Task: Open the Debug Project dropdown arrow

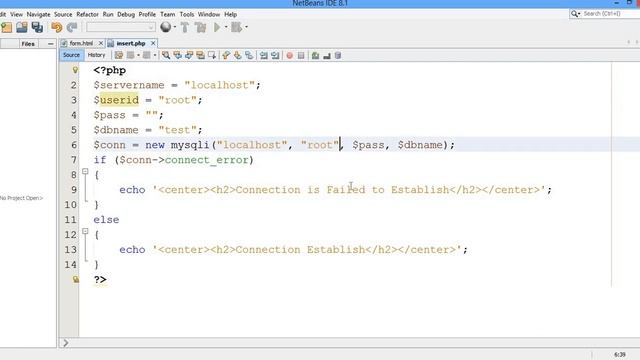Action: 246,27
